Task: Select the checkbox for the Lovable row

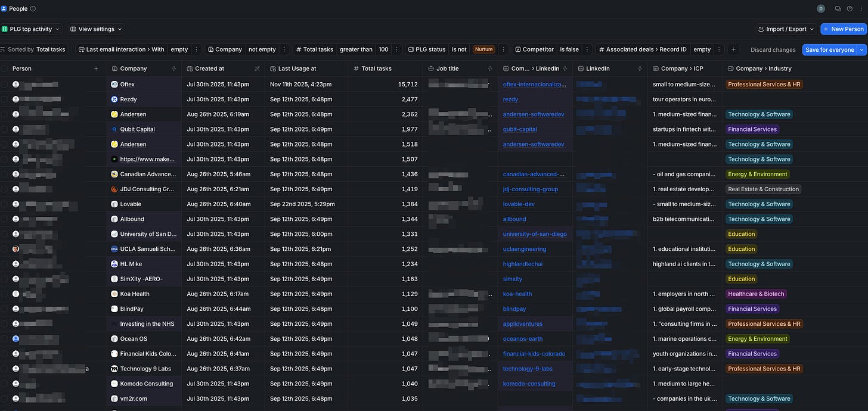Action: tap(4, 204)
